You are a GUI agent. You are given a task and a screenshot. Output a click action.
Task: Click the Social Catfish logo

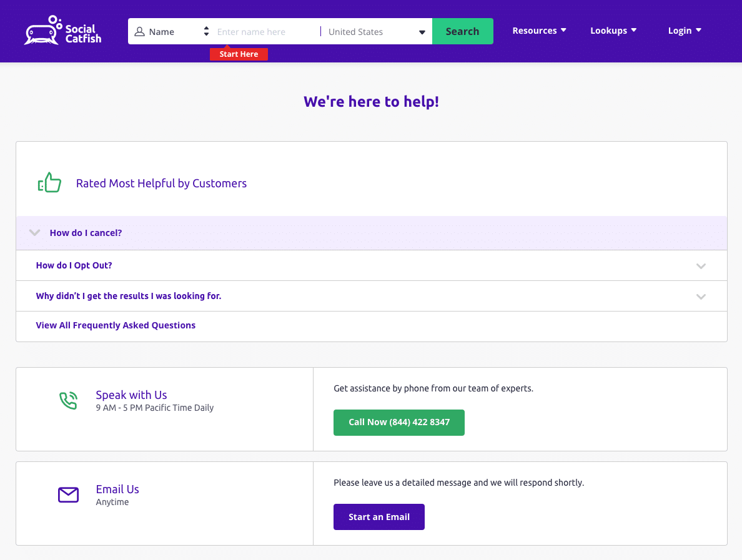[62, 31]
